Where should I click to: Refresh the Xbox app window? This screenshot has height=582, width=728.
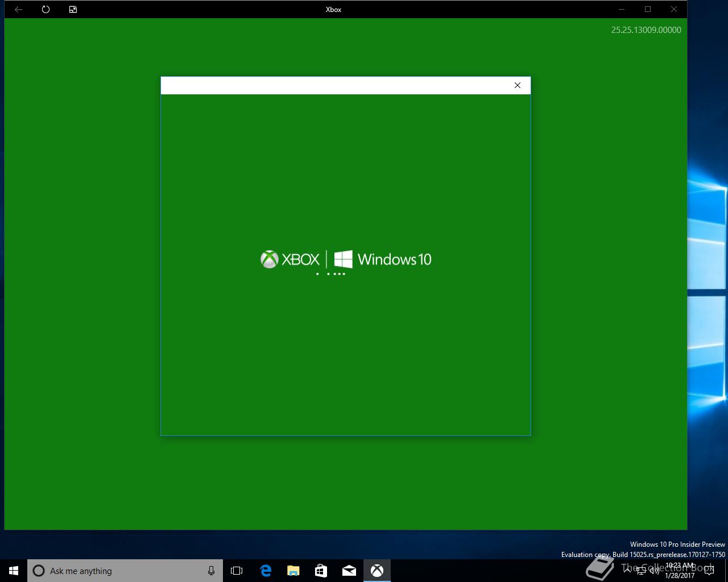point(45,9)
